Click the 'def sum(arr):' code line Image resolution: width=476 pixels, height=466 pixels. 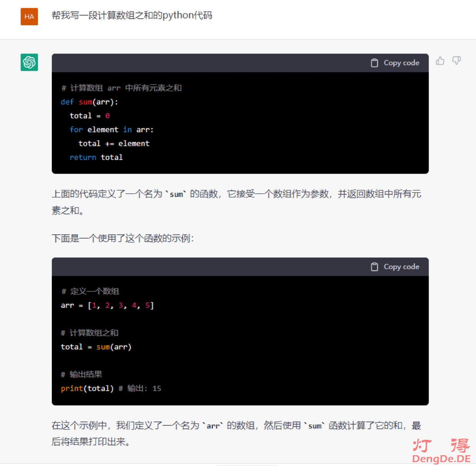(89, 102)
